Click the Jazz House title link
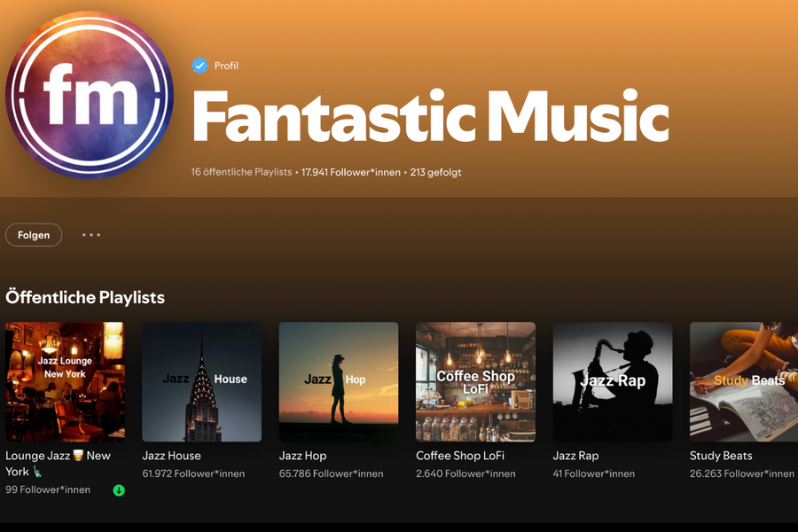 [171, 456]
